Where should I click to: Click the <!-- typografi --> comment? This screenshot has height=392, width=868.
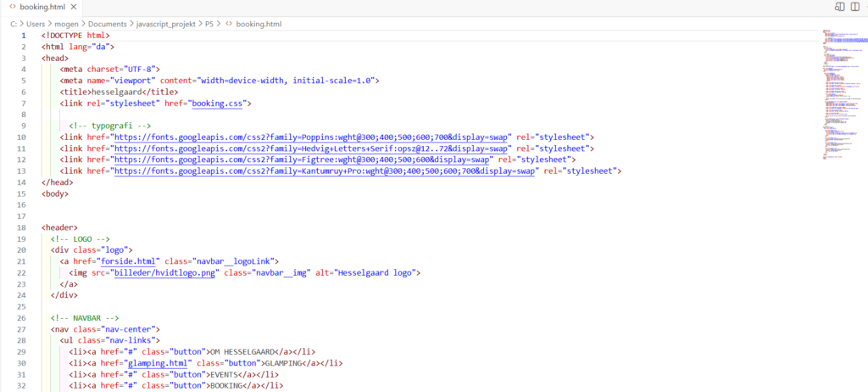[109, 126]
